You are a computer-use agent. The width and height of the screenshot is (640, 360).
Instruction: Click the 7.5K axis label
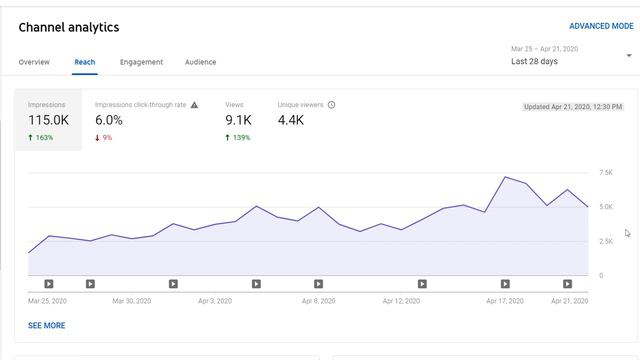pos(606,173)
